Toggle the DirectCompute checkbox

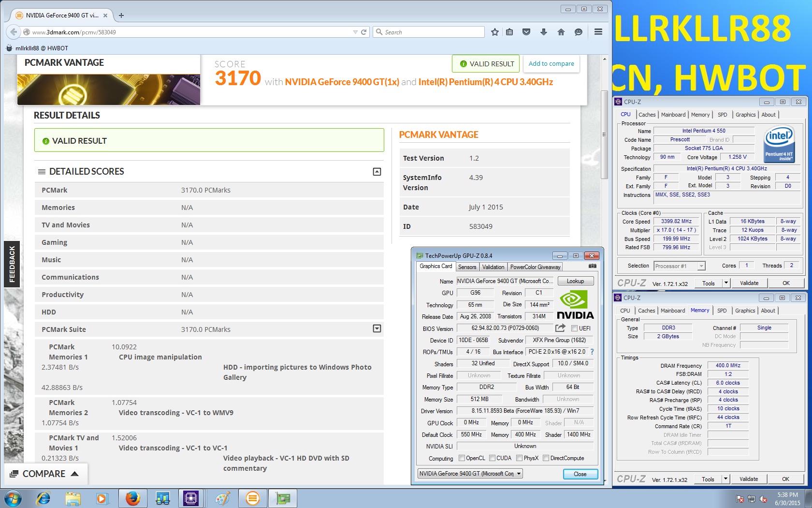pos(546,458)
